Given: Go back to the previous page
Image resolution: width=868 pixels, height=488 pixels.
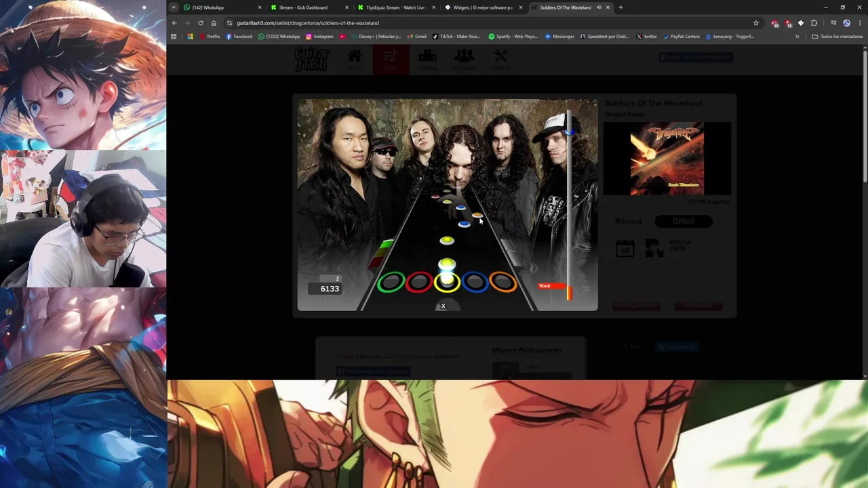Looking at the screenshot, I should (x=174, y=23).
